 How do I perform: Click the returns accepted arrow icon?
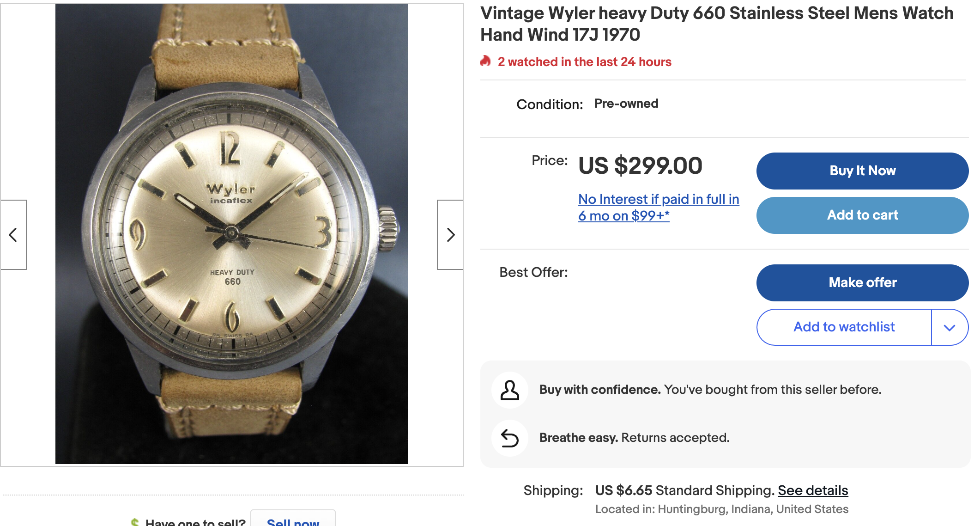coord(510,438)
